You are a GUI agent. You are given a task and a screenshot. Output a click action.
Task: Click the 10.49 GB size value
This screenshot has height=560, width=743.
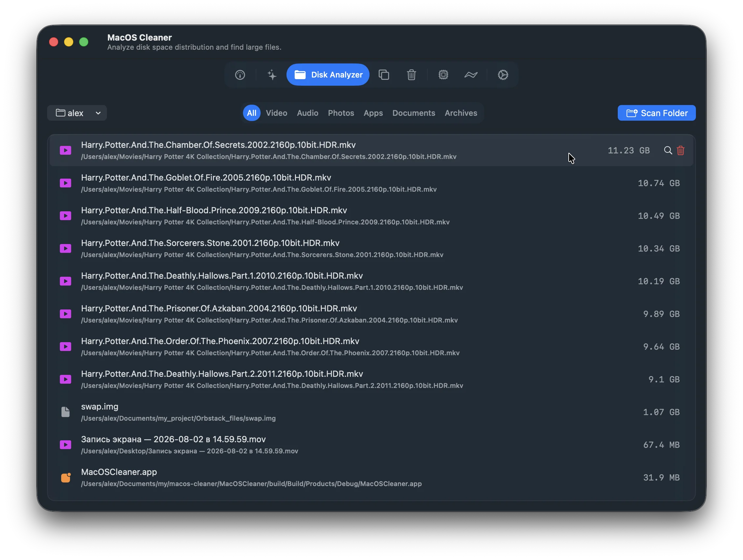659,216
